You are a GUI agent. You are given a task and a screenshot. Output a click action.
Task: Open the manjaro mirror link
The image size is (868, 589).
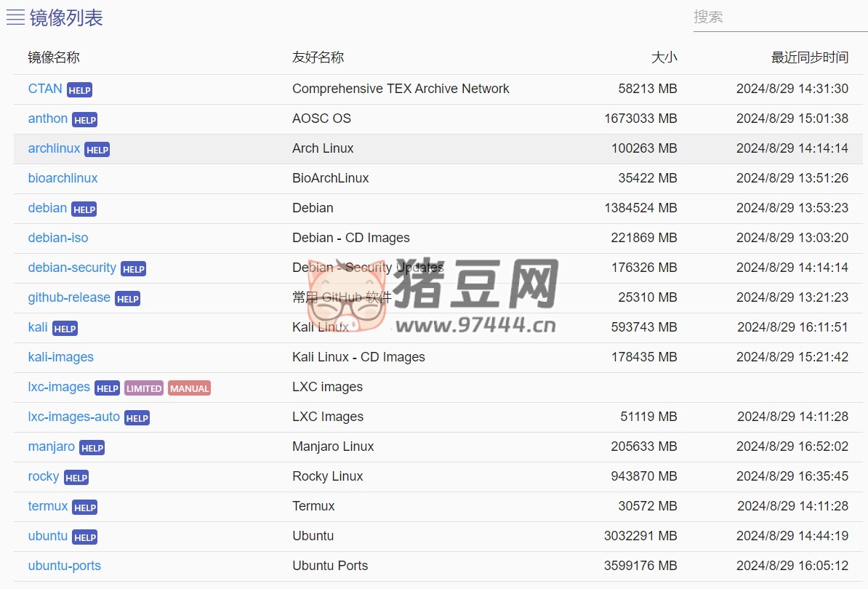[52, 447]
